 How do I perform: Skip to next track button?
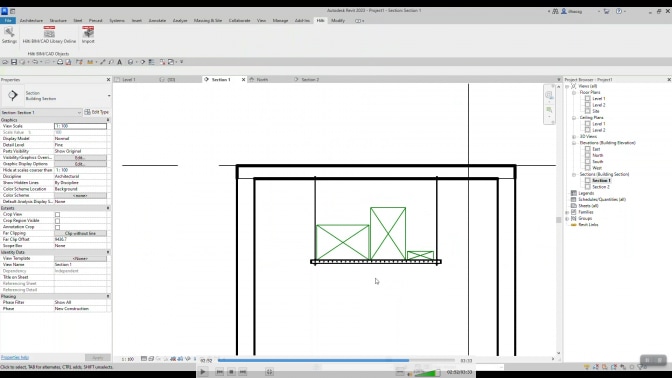click(x=243, y=372)
